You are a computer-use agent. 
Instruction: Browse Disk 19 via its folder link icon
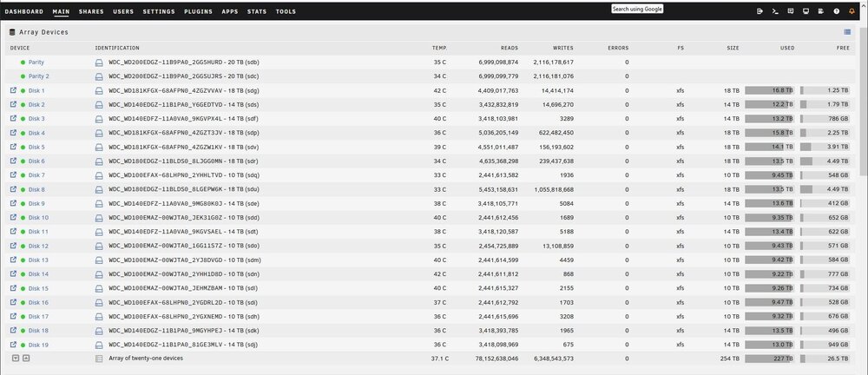(x=13, y=345)
